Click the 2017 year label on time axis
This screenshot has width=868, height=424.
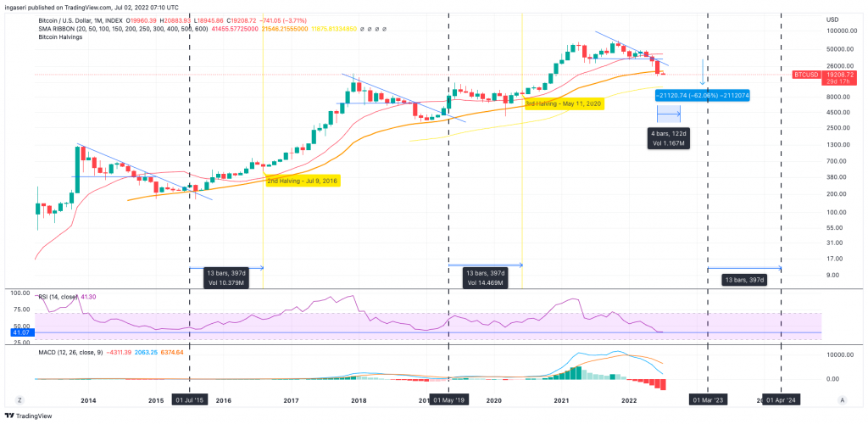coord(292,399)
